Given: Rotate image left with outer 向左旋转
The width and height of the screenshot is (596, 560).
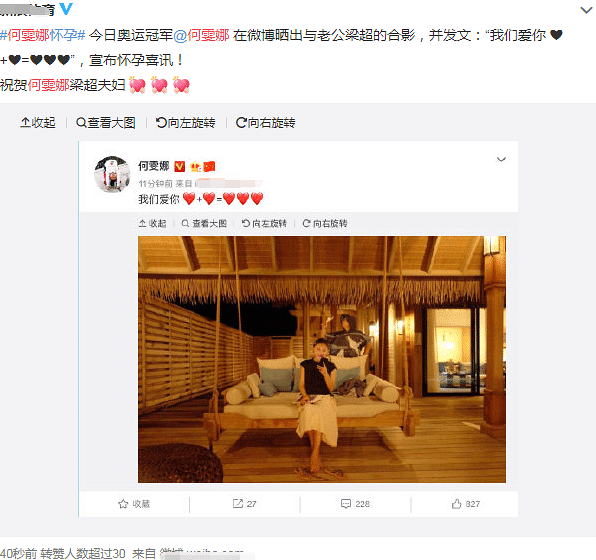Looking at the screenshot, I should click(x=185, y=123).
